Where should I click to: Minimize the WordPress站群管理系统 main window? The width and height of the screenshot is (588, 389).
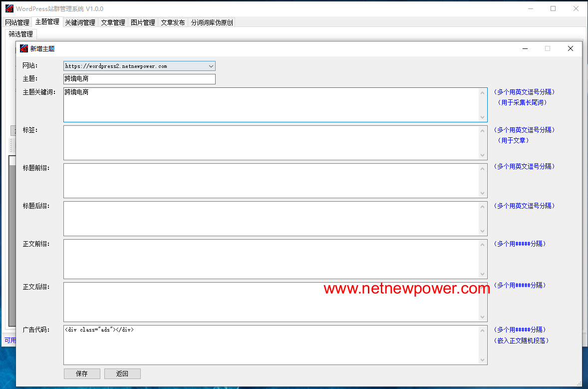pos(531,8)
